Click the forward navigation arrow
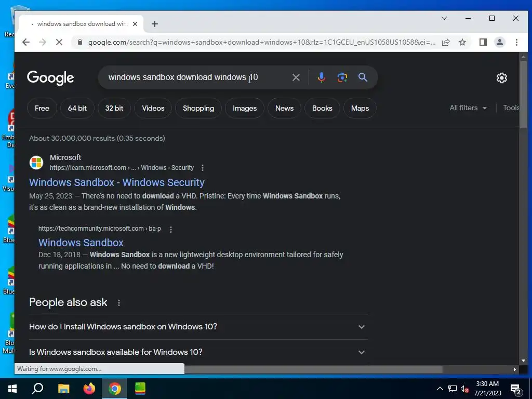 43,42
